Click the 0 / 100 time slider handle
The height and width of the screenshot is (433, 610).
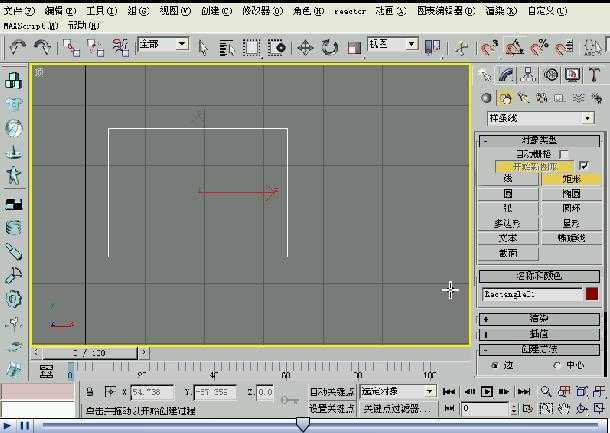90,353
